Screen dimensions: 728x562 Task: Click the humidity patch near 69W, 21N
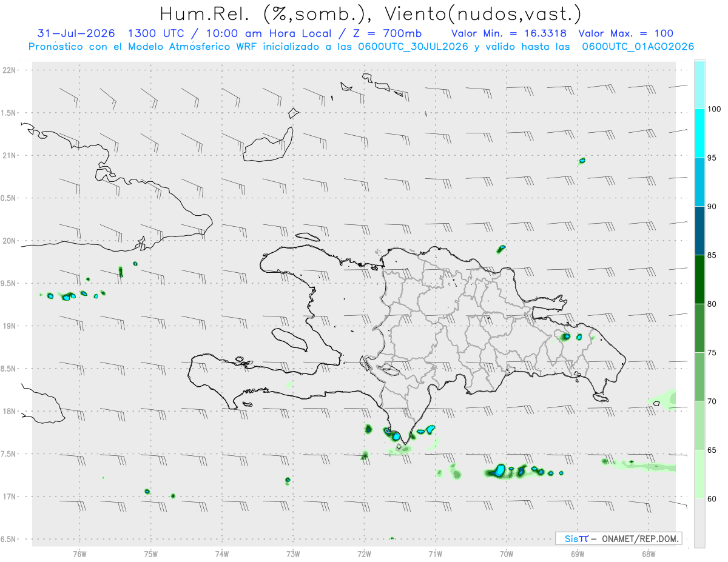(582, 161)
